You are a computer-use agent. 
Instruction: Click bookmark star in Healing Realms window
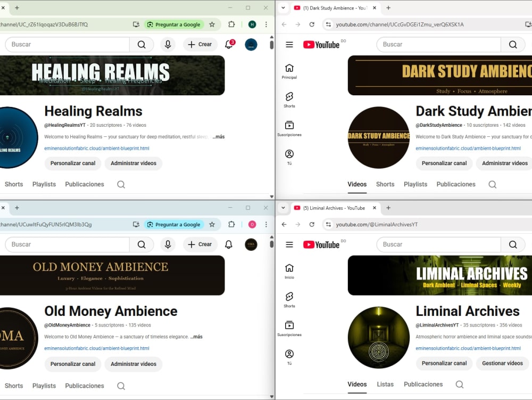(212, 25)
